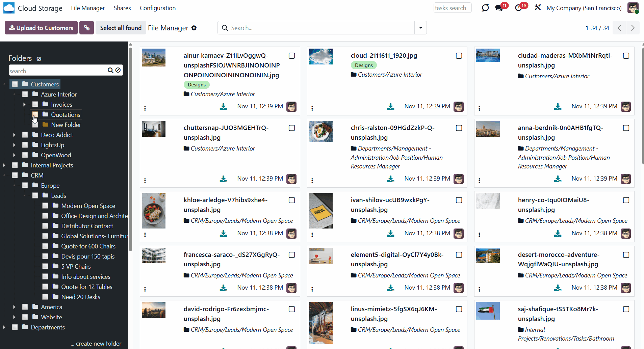Clear folder search with reset icon
This screenshot has width=644, height=349.
click(x=118, y=70)
